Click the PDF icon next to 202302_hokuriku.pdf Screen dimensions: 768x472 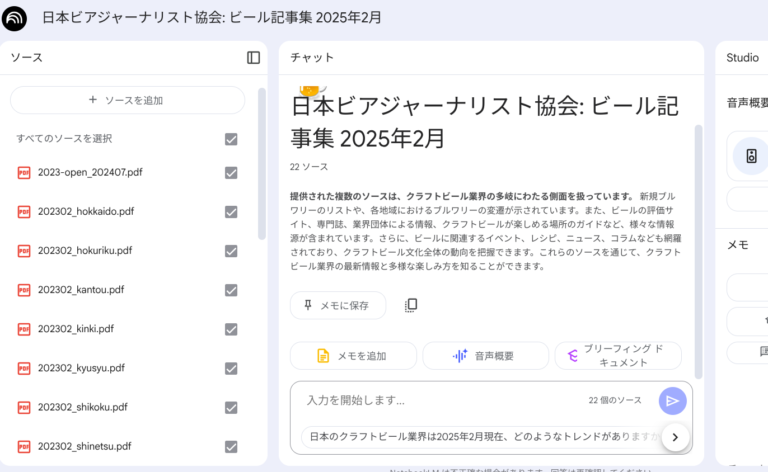(24, 251)
